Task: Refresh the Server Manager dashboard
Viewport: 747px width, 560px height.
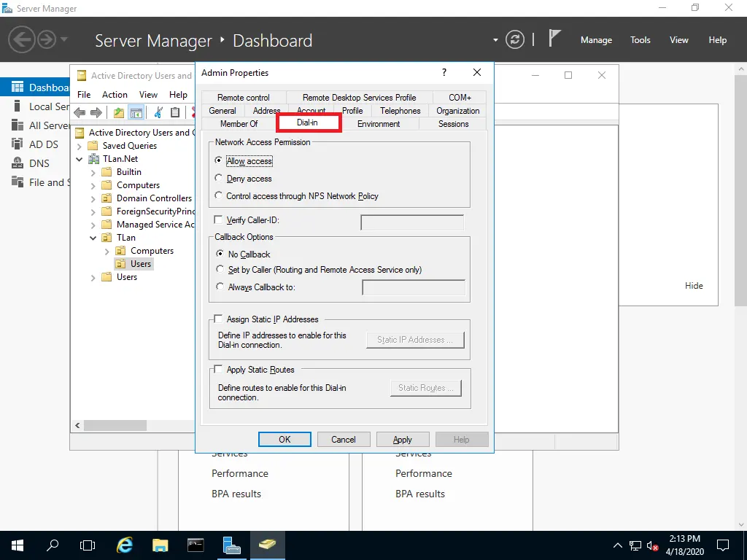Action: pyautogui.click(x=515, y=39)
